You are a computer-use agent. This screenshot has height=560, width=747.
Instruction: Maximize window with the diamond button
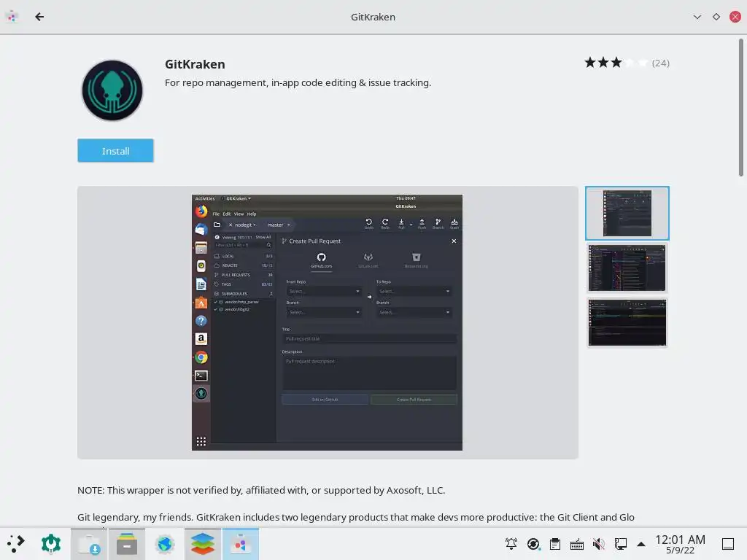point(716,17)
